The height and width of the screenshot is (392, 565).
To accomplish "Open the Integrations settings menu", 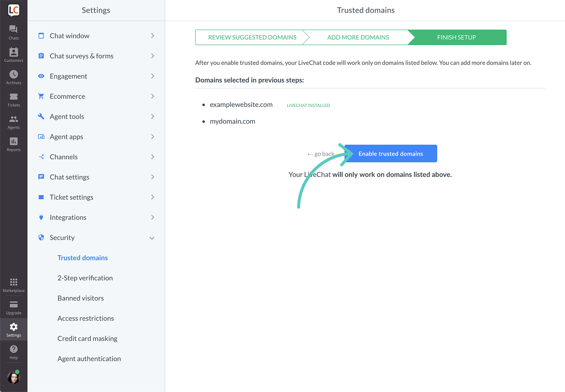I will [96, 217].
